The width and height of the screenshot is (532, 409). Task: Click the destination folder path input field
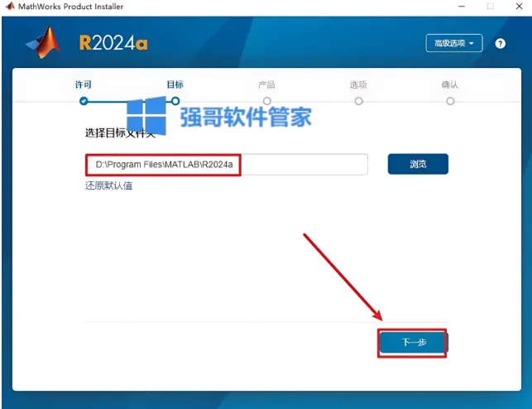click(x=227, y=165)
